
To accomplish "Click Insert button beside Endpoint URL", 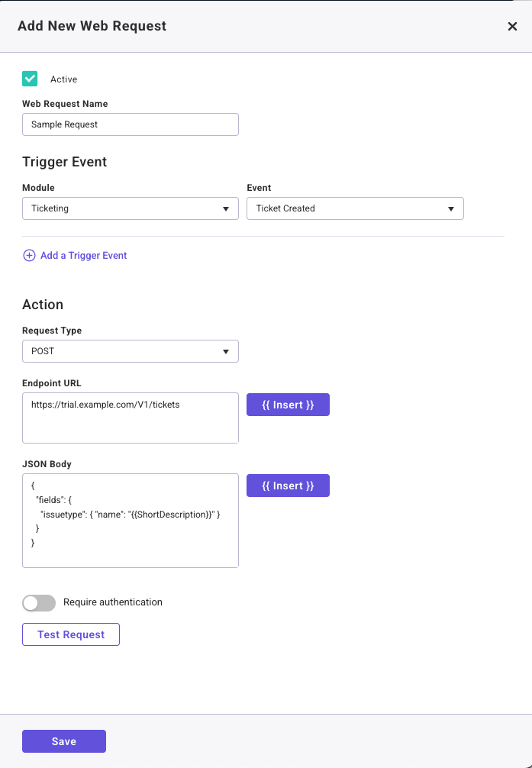I will pos(288,405).
